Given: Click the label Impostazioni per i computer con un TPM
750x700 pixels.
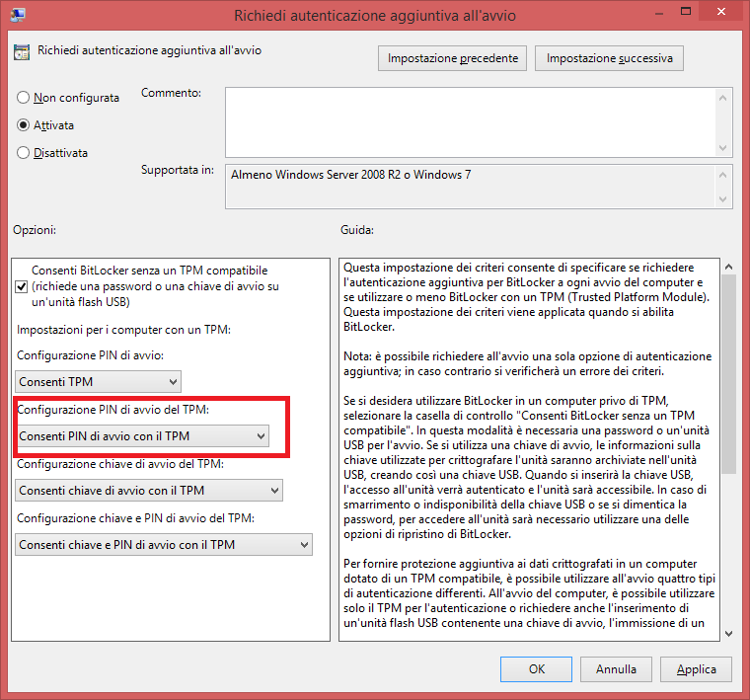Looking at the screenshot, I should 124,330.
